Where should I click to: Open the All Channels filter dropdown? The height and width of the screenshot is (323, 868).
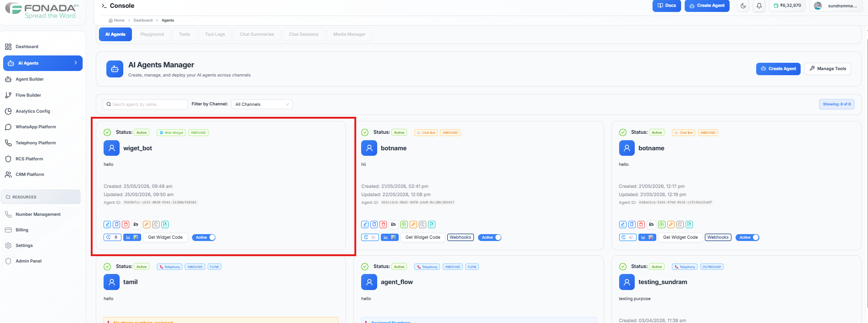click(x=262, y=104)
